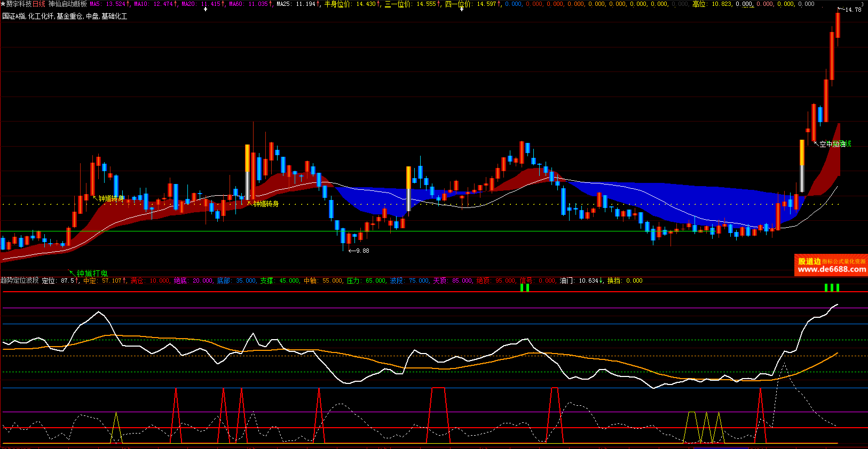Click the 国证A指 sector tag

pyautogui.click(x=13, y=17)
